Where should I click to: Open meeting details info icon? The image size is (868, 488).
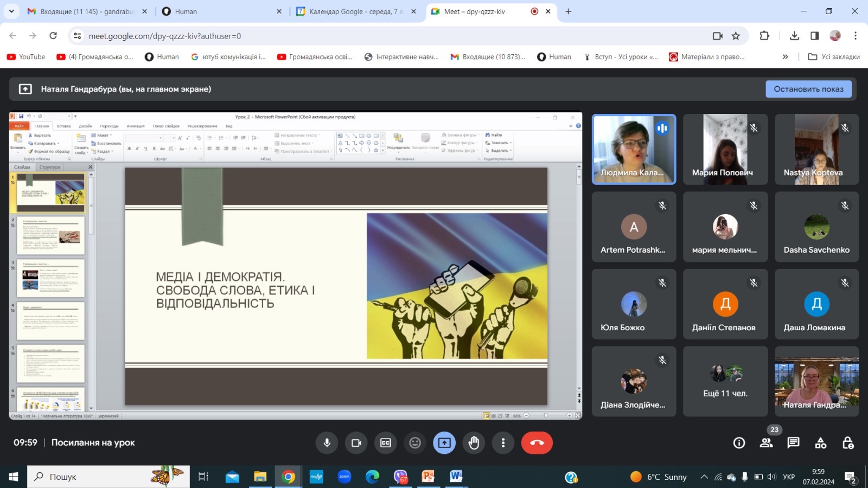pyautogui.click(x=739, y=443)
